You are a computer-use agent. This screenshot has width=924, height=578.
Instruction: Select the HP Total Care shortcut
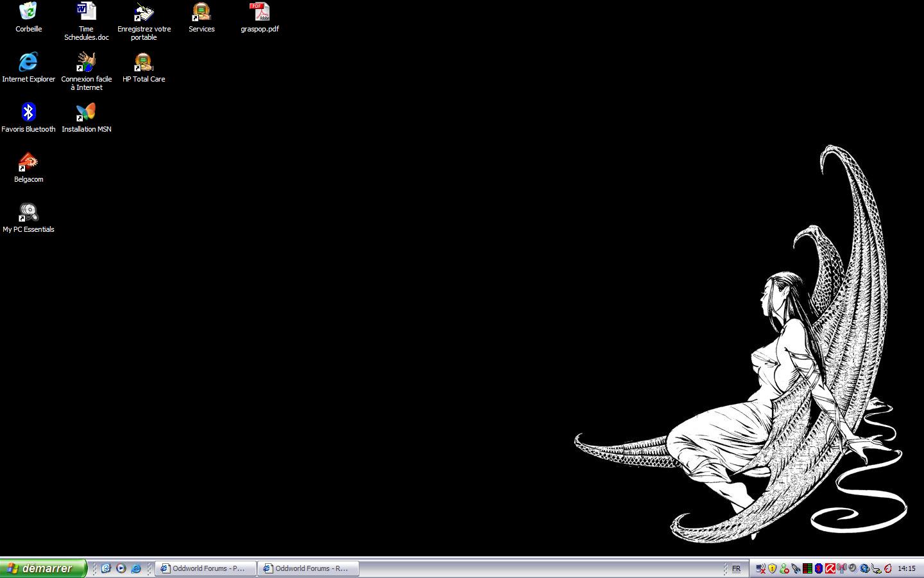coord(144,62)
